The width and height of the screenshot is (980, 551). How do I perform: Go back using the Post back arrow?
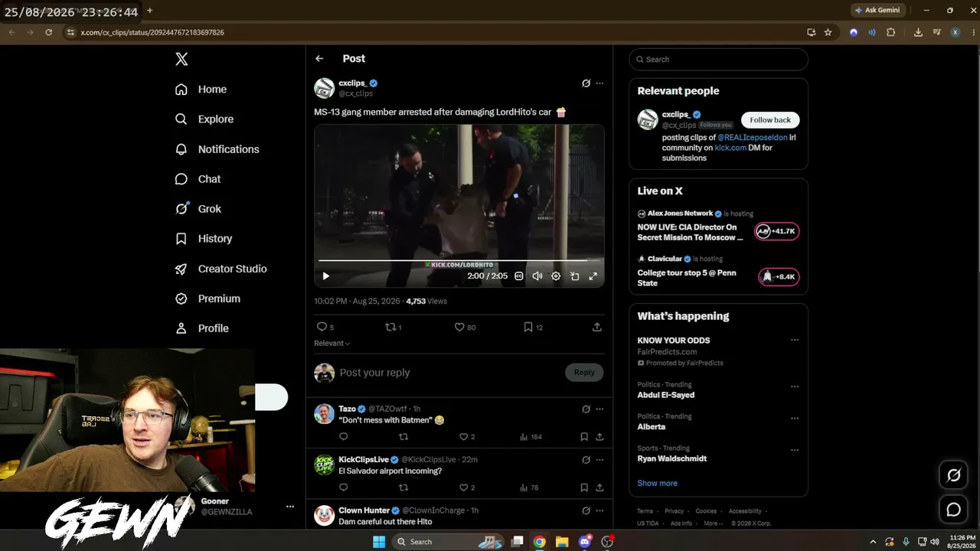click(319, 59)
